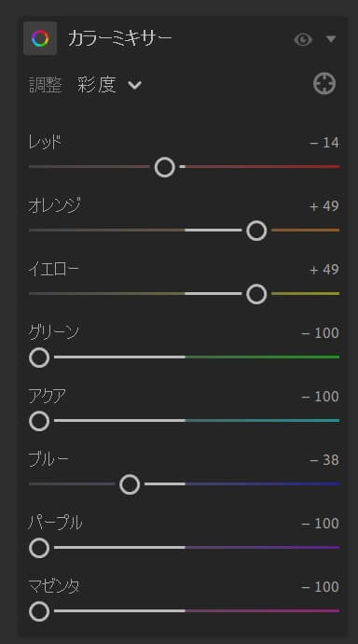Click the グリーン value field -100
The image size is (358, 644).
320,333
